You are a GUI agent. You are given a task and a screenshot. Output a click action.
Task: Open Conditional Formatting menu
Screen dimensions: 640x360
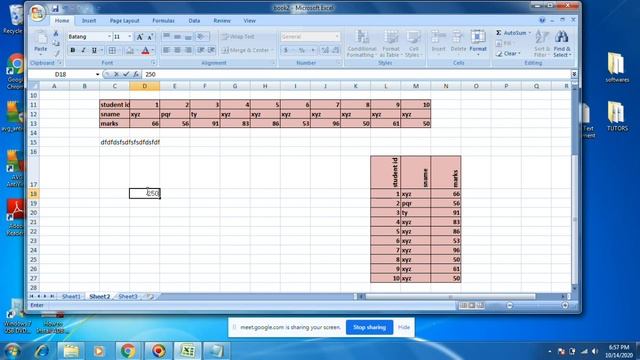tap(361, 43)
